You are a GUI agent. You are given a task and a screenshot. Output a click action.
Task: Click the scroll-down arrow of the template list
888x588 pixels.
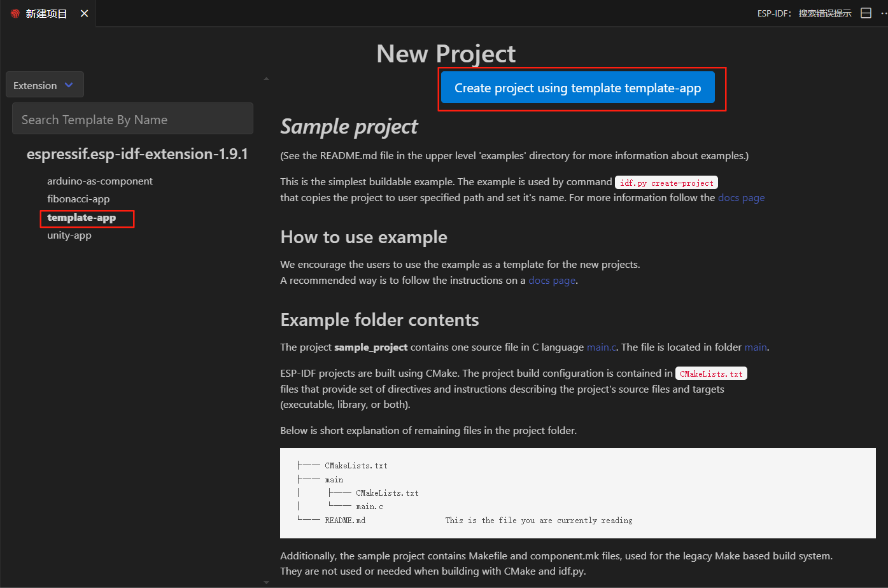coord(266,582)
